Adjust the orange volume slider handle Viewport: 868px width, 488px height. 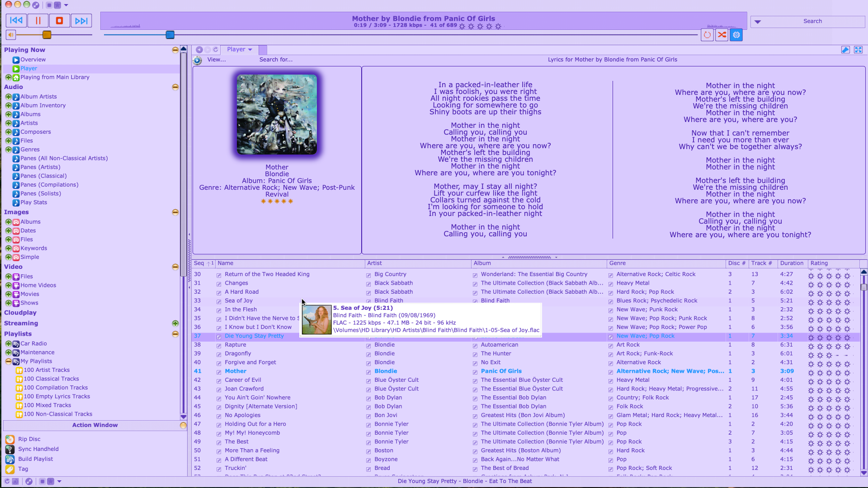tap(47, 35)
